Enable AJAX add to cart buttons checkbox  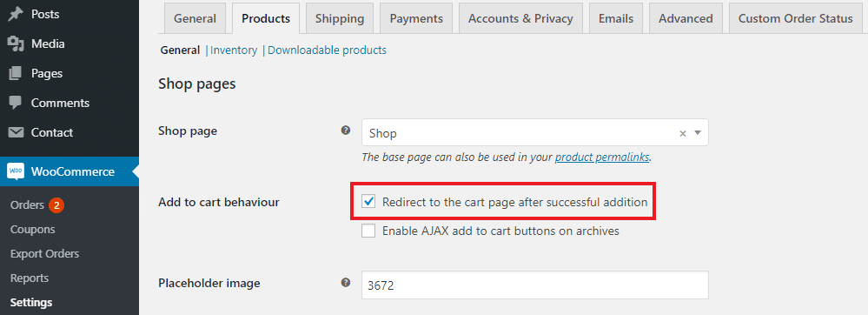tap(368, 231)
